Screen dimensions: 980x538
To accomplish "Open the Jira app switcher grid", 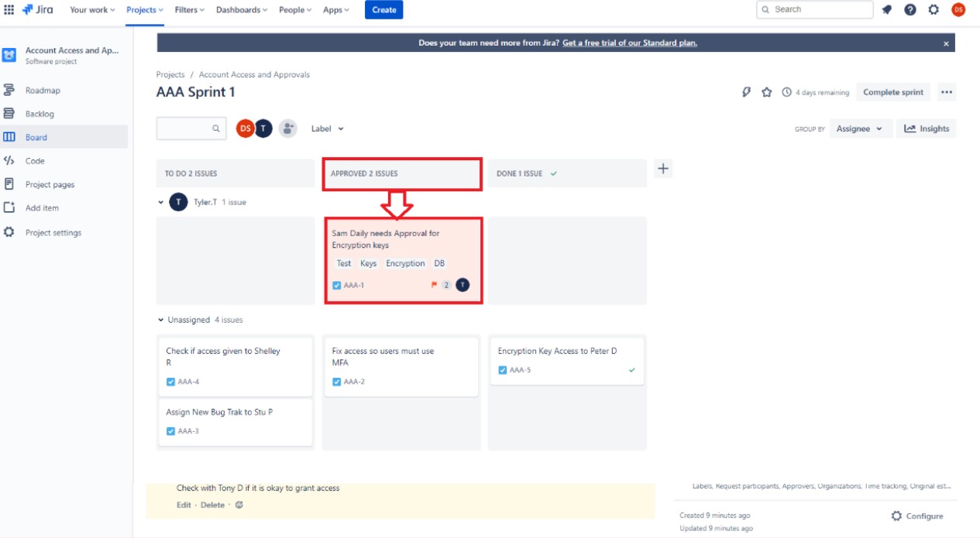I will [10, 9].
